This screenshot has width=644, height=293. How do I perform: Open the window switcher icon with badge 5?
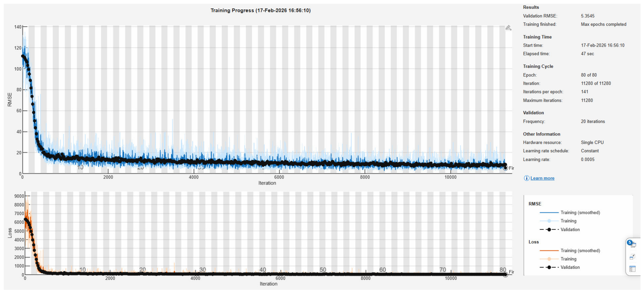[632, 244]
